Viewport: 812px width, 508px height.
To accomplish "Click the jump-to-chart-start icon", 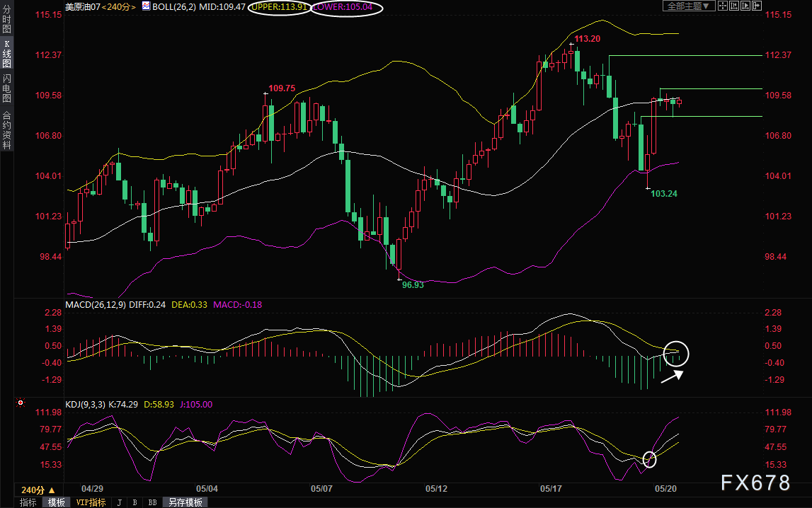I will pyautogui.click(x=734, y=6).
